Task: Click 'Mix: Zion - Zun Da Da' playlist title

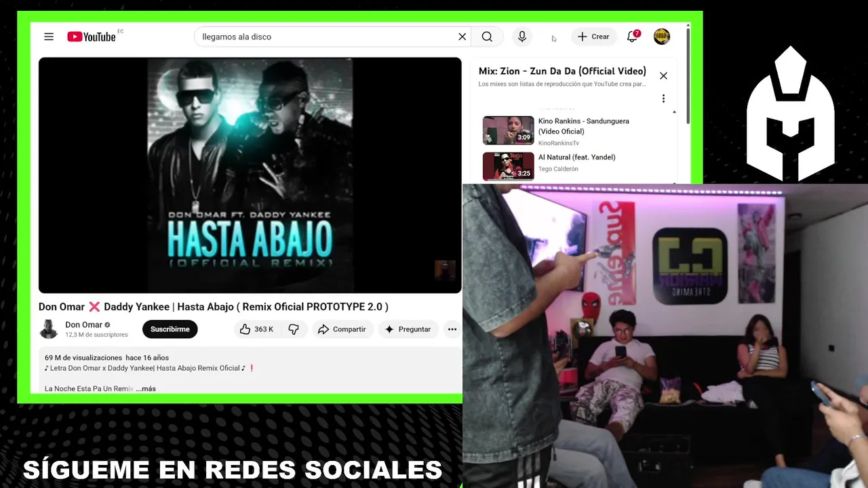Action: coord(562,71)
